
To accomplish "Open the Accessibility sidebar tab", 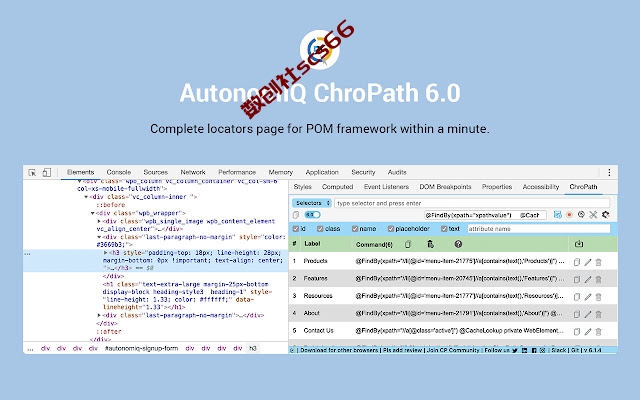I will [x=541, y=187].
